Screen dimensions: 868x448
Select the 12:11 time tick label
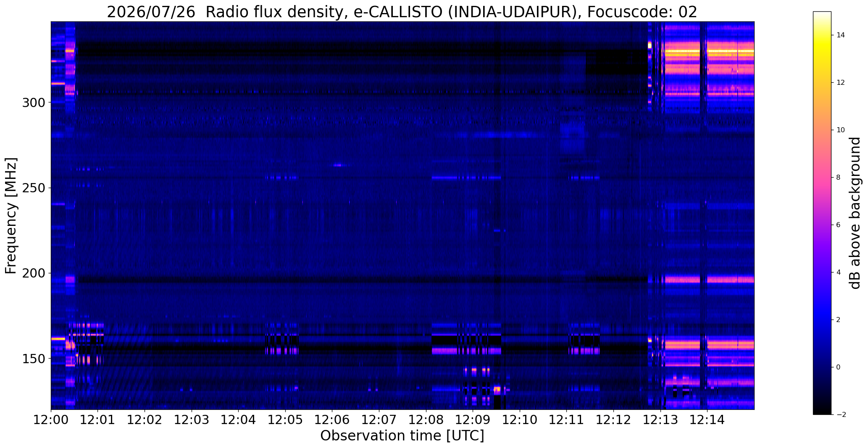566,419
